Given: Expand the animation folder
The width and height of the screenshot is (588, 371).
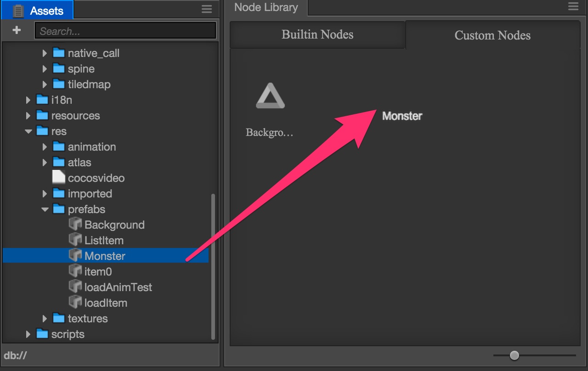Looking at the screenshot, I should tap(45, 147).
